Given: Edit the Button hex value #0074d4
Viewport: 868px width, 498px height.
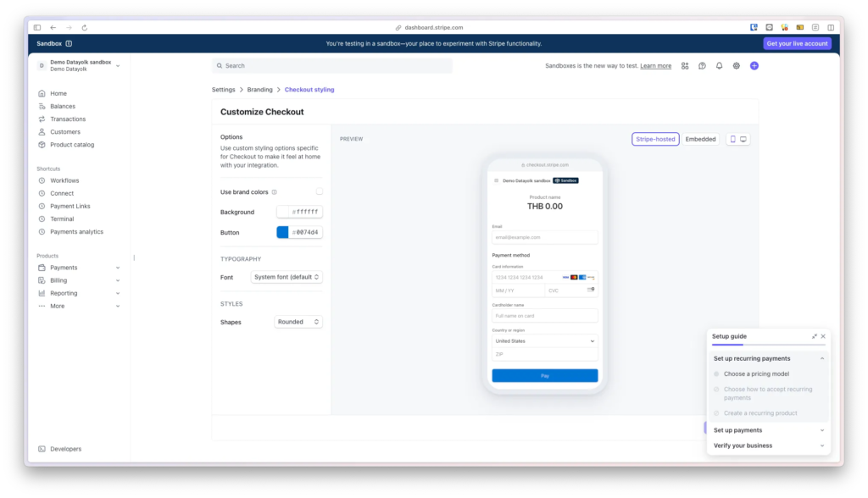Looking at the screenshot, I should [305, 232].
